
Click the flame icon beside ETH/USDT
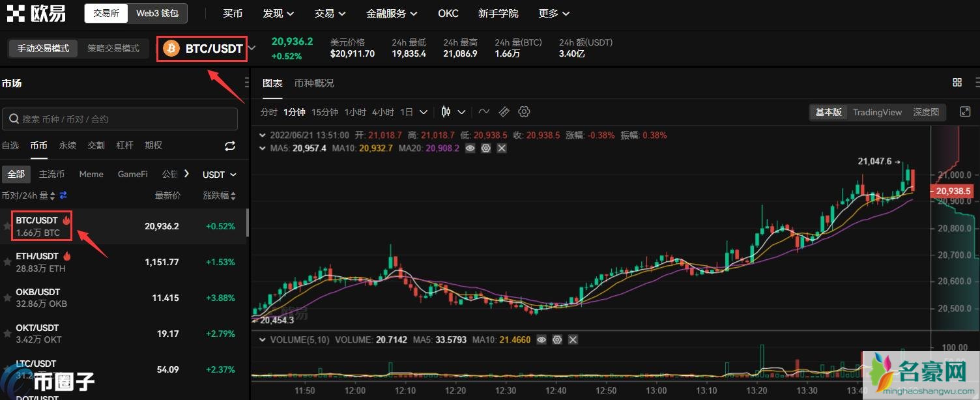pyautogui.click(x=66, y=256)
